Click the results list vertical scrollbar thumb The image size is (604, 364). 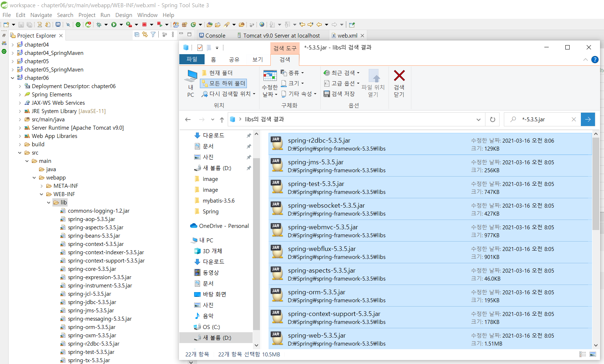(596, 183)
